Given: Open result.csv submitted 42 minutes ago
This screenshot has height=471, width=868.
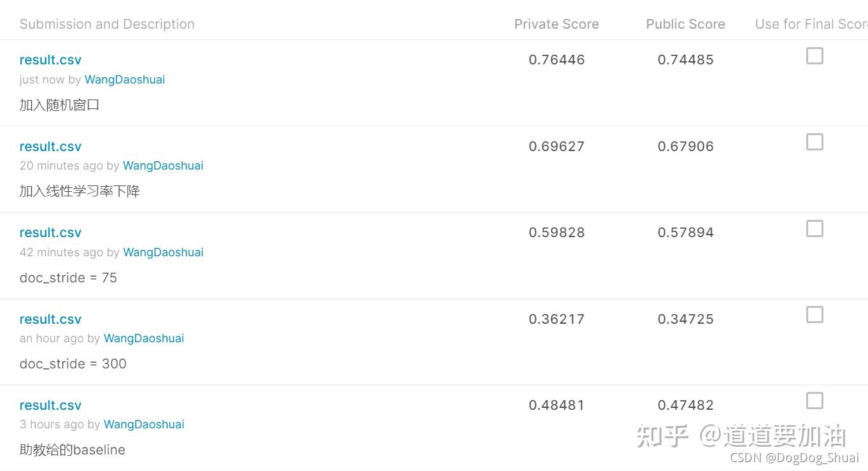Looking at the screenshot, I should pyautogui.click(x=50, y=233).
